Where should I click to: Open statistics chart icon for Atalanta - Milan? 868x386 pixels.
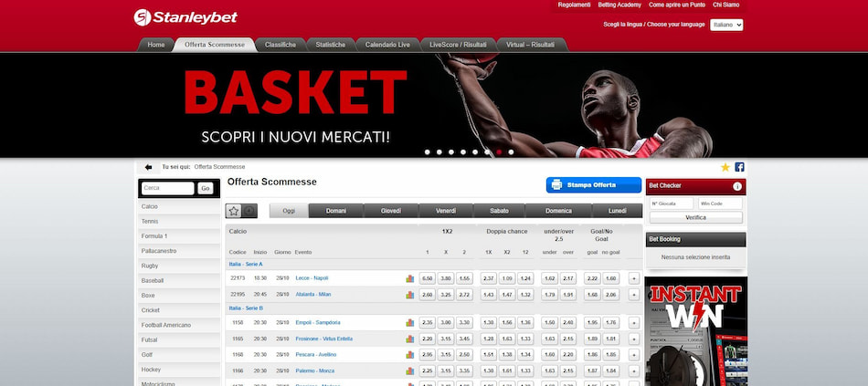[409, 295]
